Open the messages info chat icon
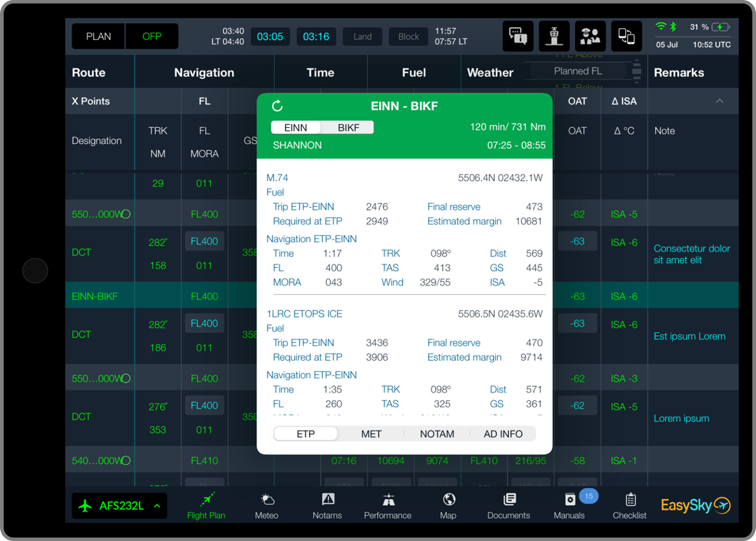The width and height of the screenshot is (756, 541). coord(518,36)
